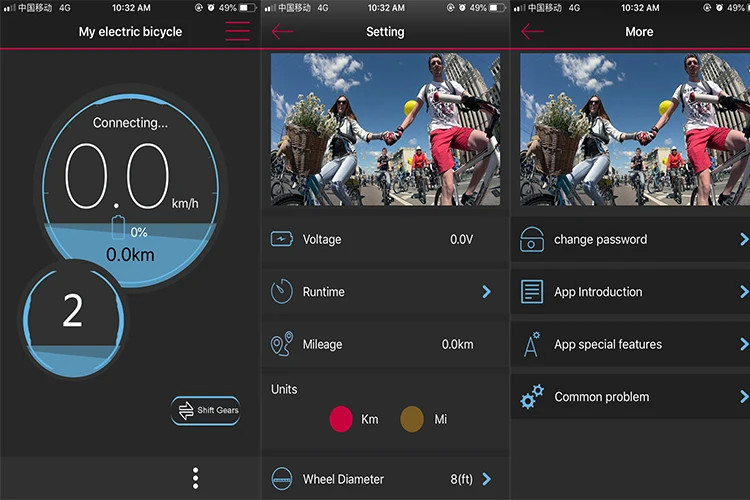Open the three-dot more options menu

195,478
